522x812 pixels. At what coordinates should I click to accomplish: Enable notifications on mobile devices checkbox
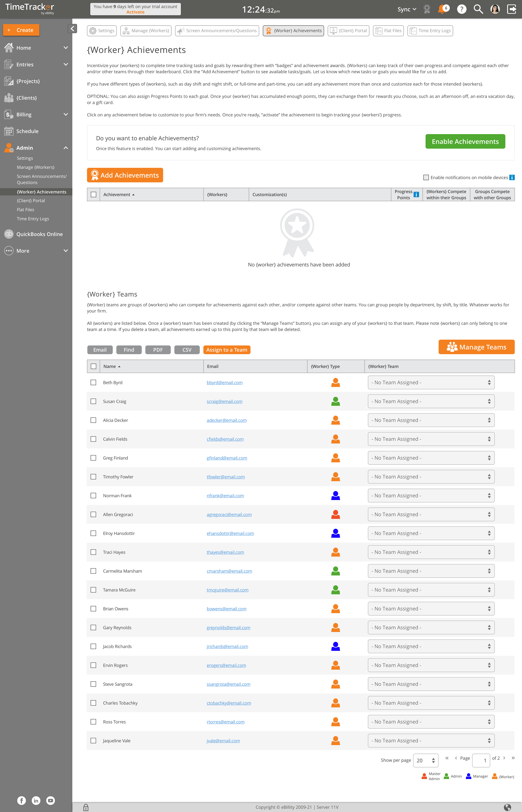[426, 177]
